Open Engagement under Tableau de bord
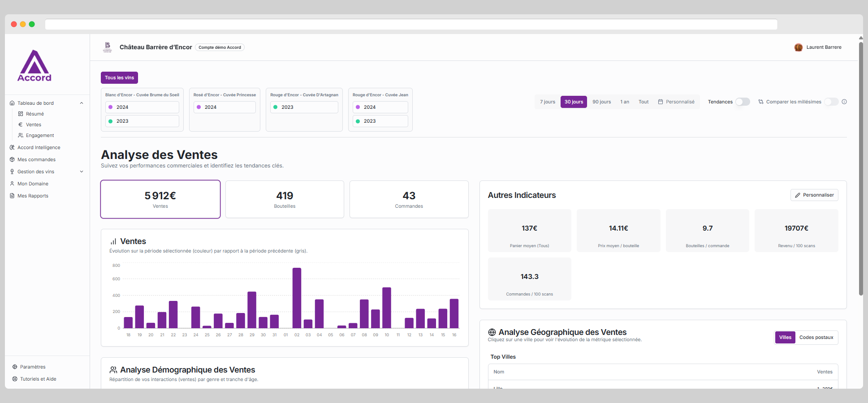Image resolution: width=868 pixels, height=403 pixels. (40, 135)
